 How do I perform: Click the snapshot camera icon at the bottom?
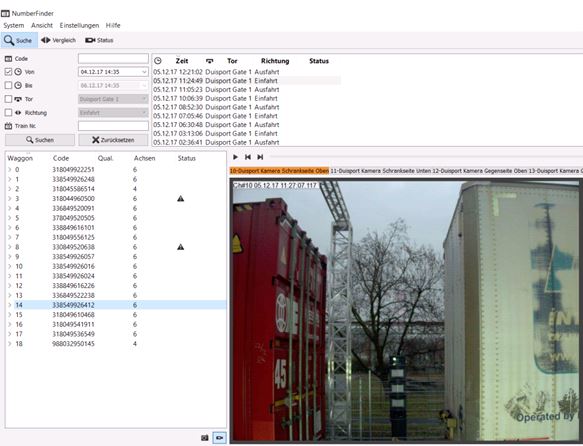[x=205, y=438]
